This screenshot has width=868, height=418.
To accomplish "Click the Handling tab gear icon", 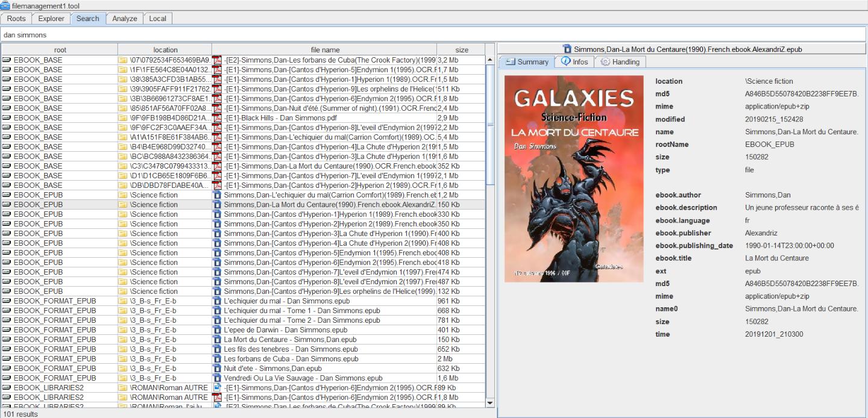I will point(605,61).
